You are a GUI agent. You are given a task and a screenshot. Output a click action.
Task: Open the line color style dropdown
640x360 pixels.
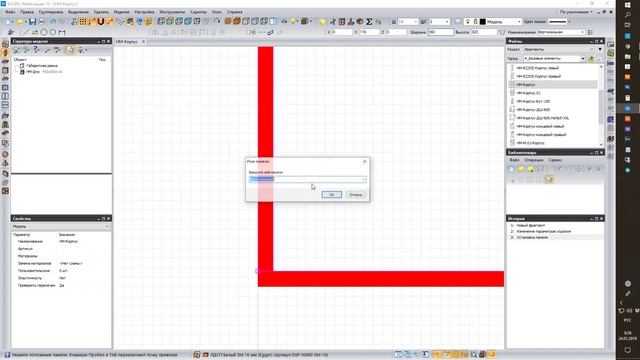click(x=569, y=22)
